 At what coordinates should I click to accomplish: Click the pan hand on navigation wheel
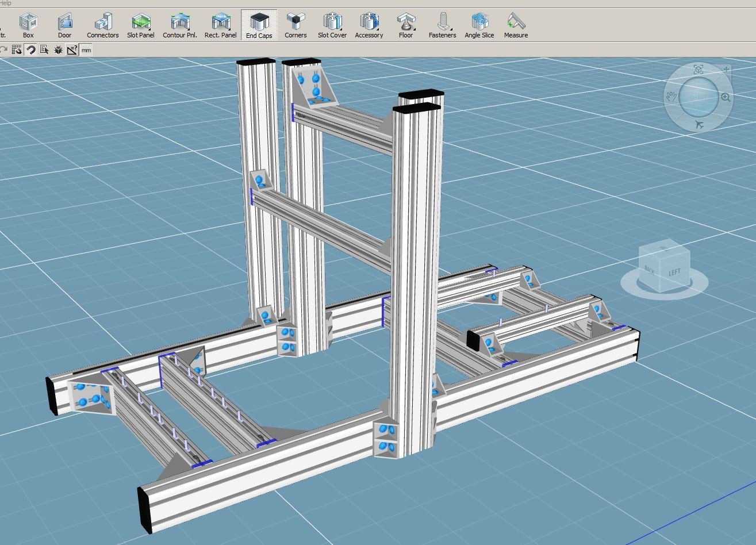click(671, 97)
